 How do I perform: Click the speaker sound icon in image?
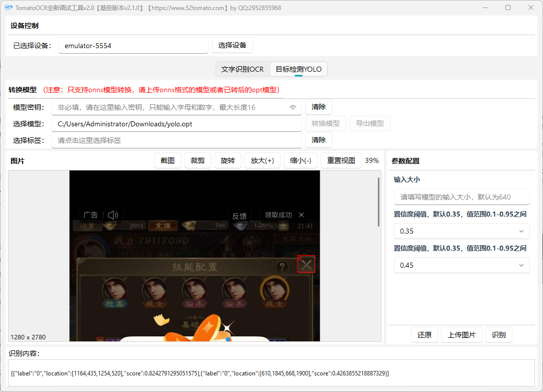tap(113, 215)
